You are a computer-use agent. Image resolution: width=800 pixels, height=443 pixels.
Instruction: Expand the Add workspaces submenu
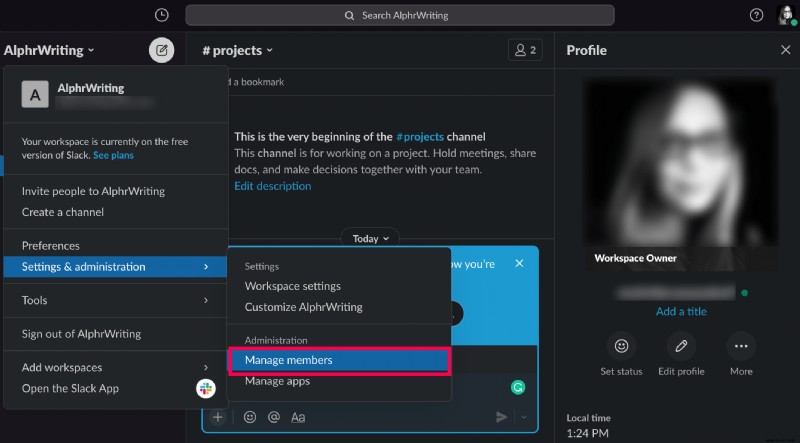pos(115,367)
